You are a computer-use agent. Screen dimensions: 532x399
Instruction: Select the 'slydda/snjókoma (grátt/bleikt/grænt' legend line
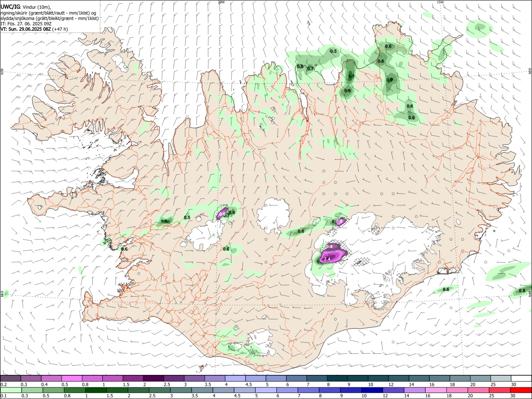point(49,18)
